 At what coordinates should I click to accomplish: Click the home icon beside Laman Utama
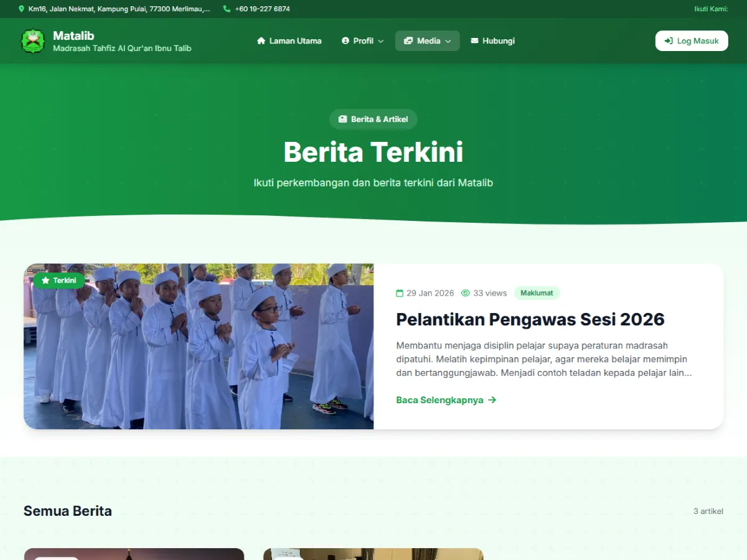pos(261,41)
